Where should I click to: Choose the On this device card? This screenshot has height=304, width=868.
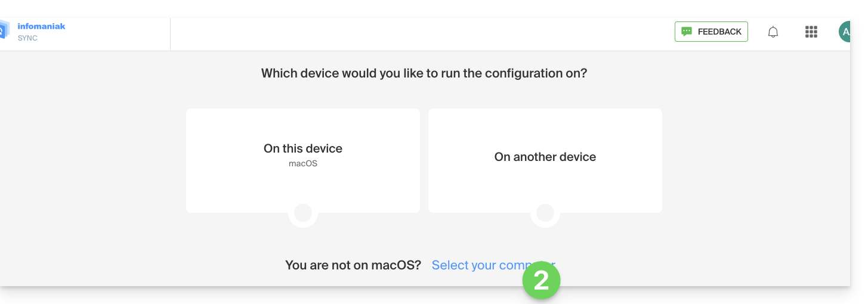303,179
